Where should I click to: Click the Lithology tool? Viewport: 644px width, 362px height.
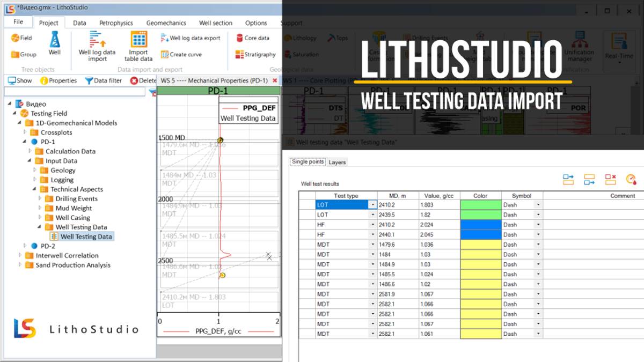(x=301, y=38)
